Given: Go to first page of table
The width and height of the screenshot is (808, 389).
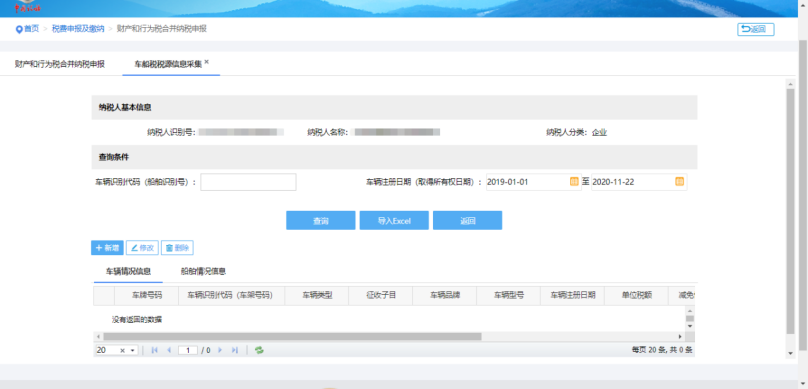Looking at the screenshot, I should (154, 350).
